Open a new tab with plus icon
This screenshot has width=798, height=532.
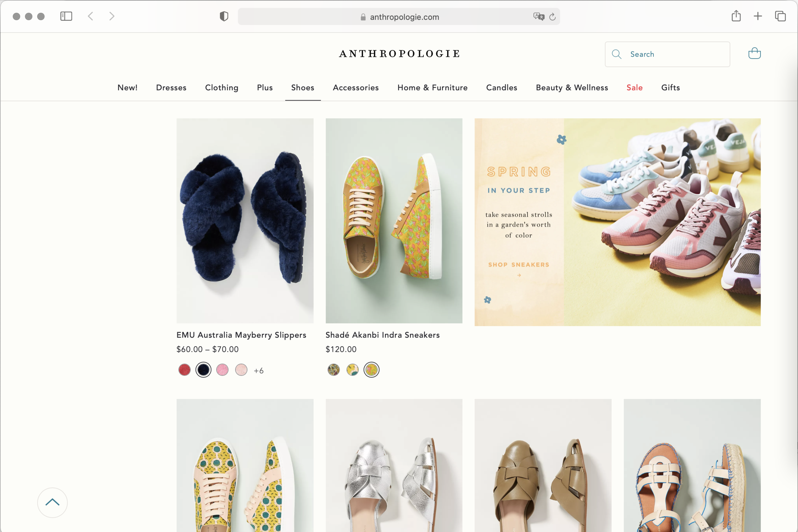tap(758, 16)
